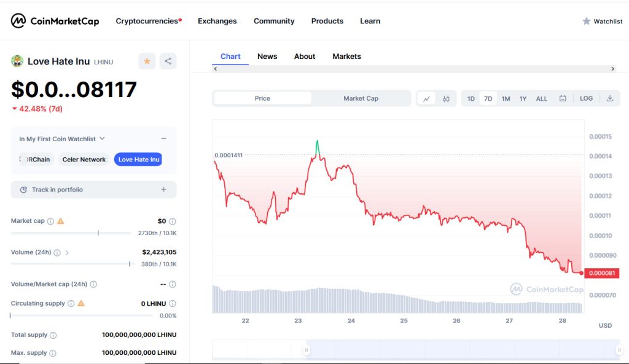629x364 pixels.
Task: Open Products menu
Action: click(x=327, y=21)
